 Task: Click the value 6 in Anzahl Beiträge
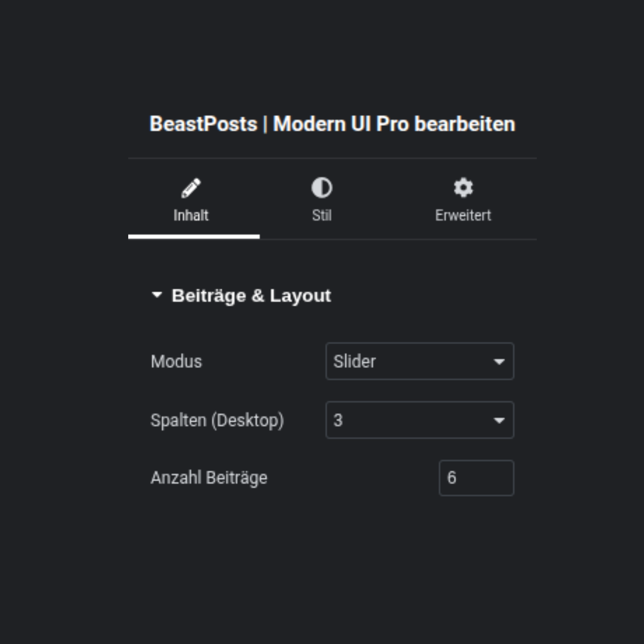tap(451, 478)
